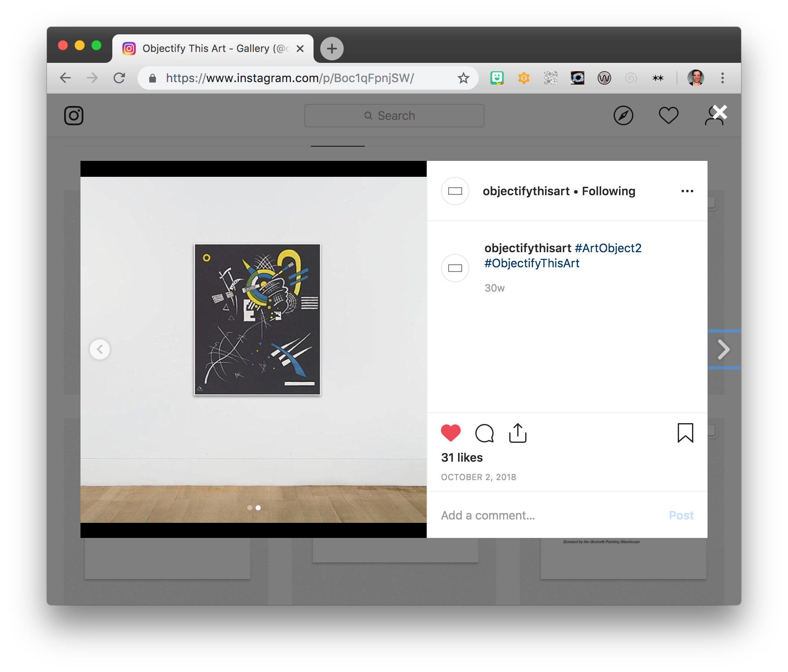Open the double asterisk extension icon

658,78
